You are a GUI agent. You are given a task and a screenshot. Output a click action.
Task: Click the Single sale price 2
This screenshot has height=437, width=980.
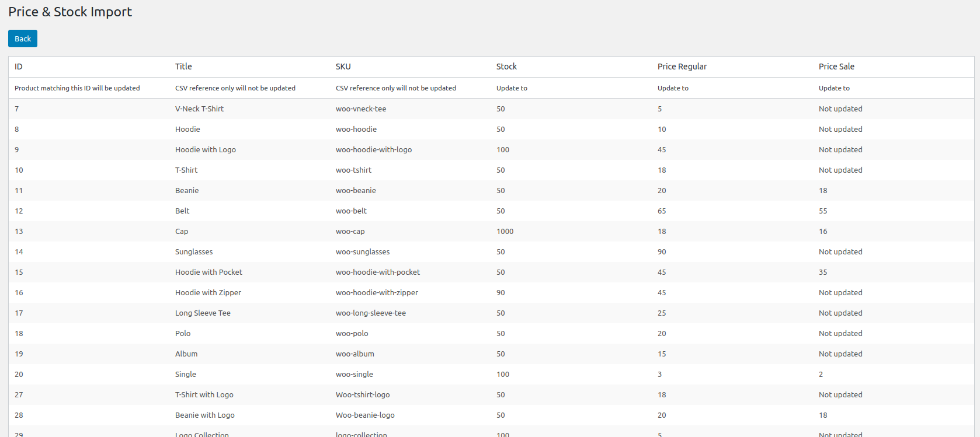pos(821,374)
